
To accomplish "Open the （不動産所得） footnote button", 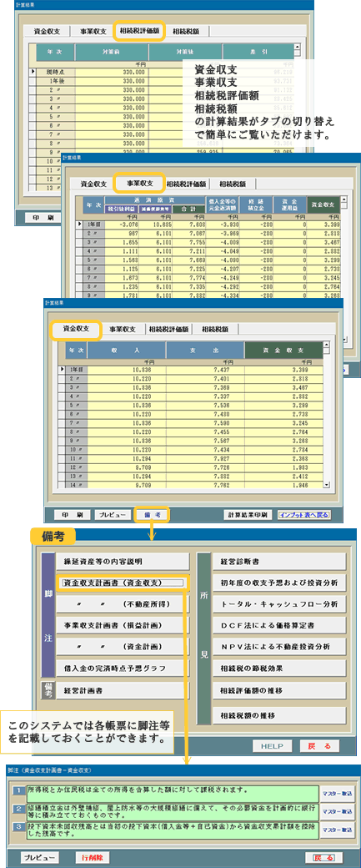I will 123,604.
